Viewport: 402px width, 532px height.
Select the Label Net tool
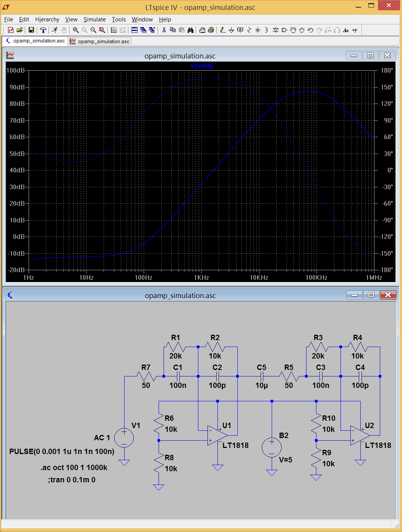[x=240, y=30]
